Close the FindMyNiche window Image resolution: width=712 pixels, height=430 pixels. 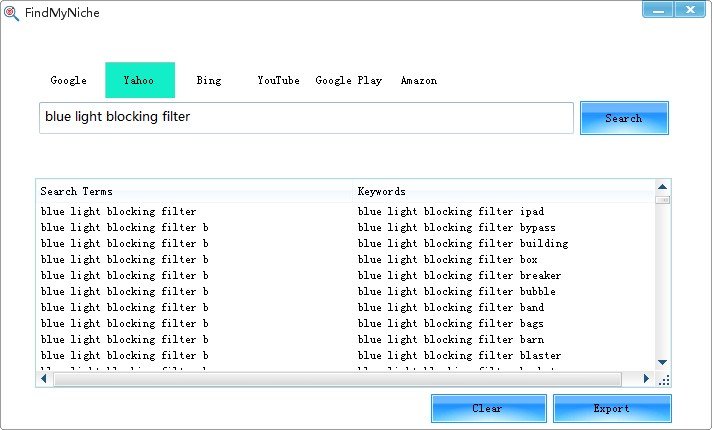click(x=690, y=10)
